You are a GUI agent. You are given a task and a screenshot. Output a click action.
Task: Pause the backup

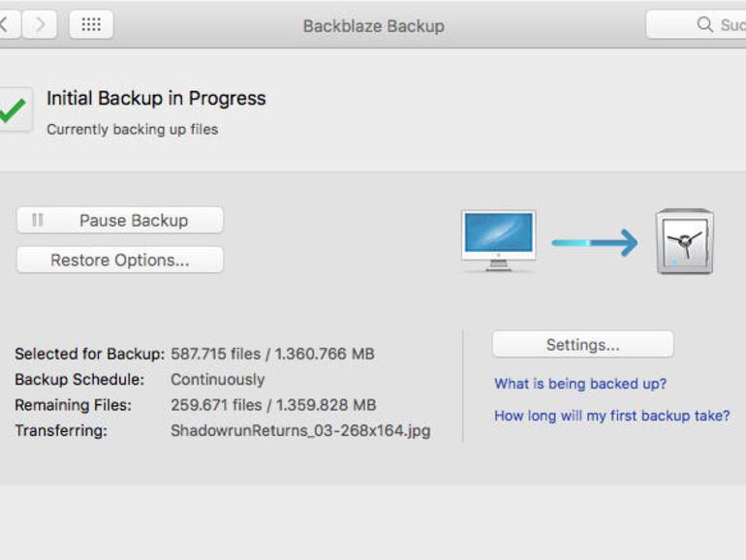point(120,220)
